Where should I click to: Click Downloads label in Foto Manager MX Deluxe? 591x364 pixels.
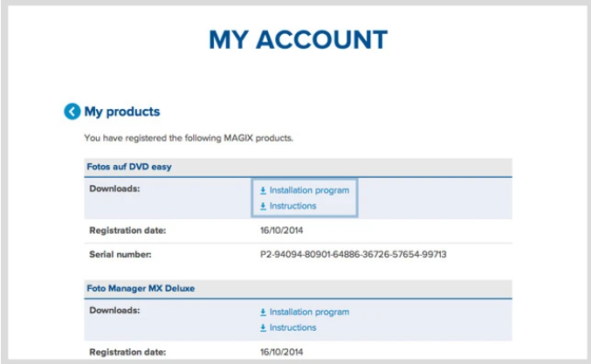click(114, 311)
